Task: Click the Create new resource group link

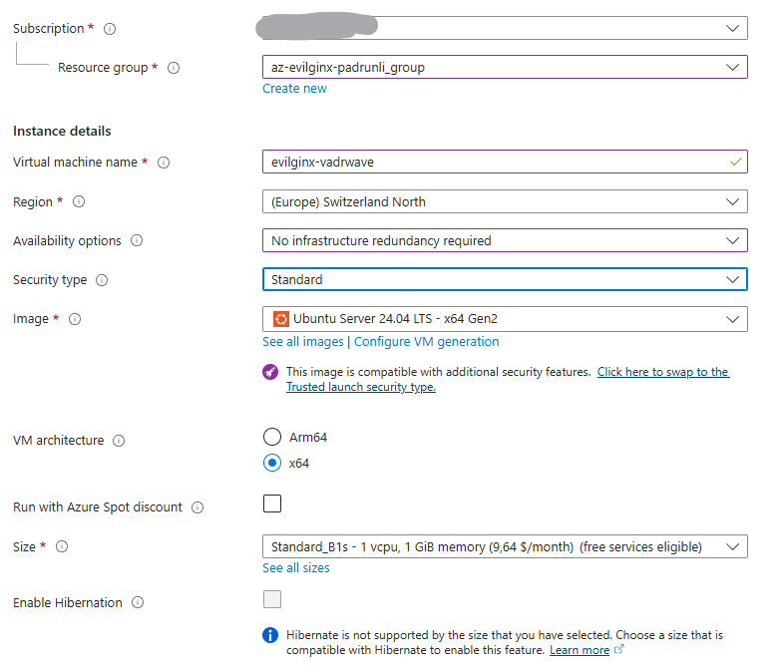Action: [294, 89]
